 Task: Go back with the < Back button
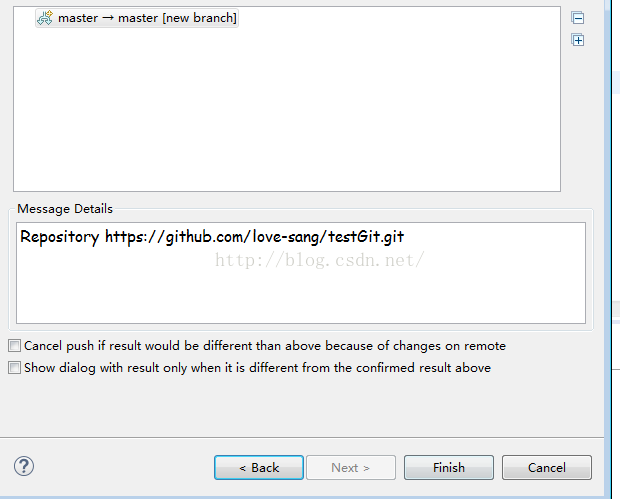coord(258,467)
